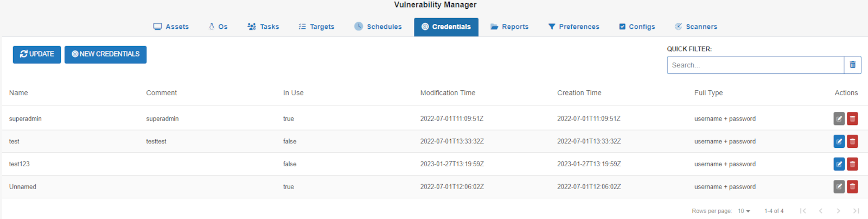The width and height of the screenshot is (868, 219).
Task: Delete the test credential
Action: tap(852, 141)
